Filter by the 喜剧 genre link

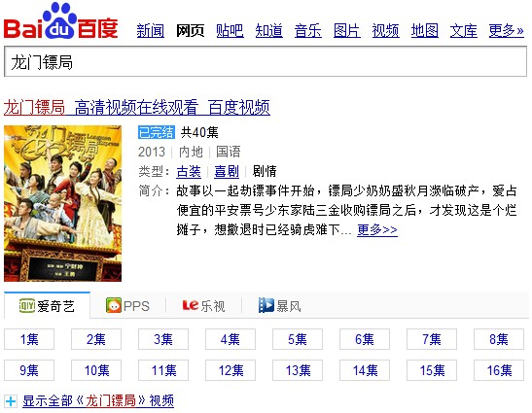pos(227,171)
